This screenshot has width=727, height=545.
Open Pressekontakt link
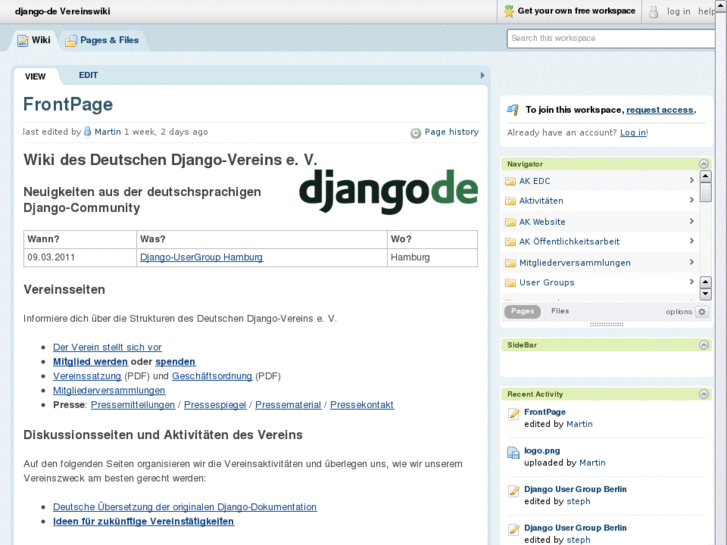click(x=362, y=405)
